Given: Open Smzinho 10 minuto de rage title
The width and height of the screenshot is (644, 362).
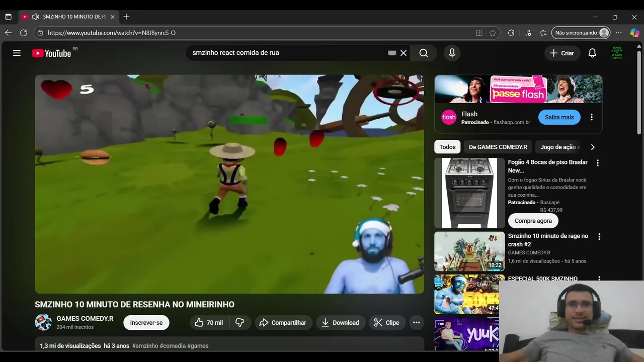Looking at the screenshot, I should 548,240.
